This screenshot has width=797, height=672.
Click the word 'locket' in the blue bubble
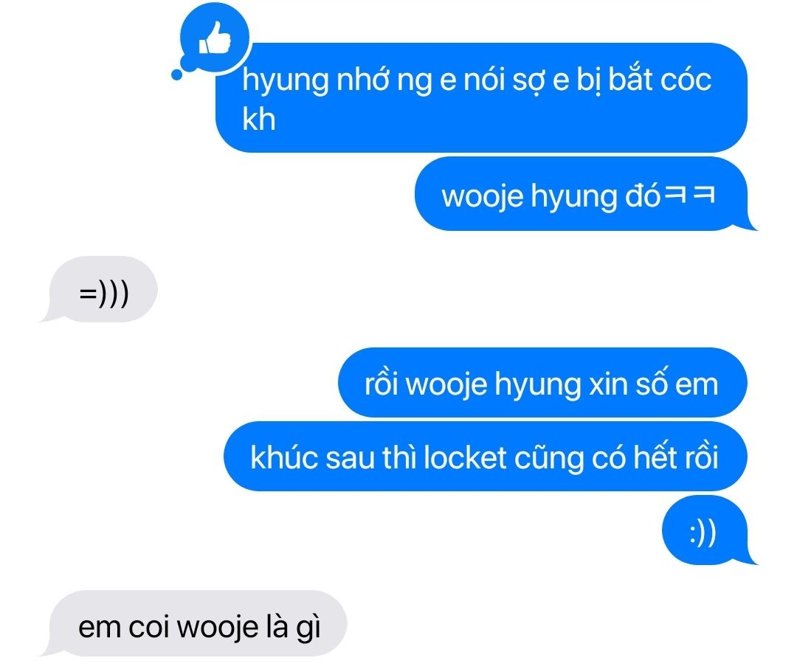click(465, 457)
